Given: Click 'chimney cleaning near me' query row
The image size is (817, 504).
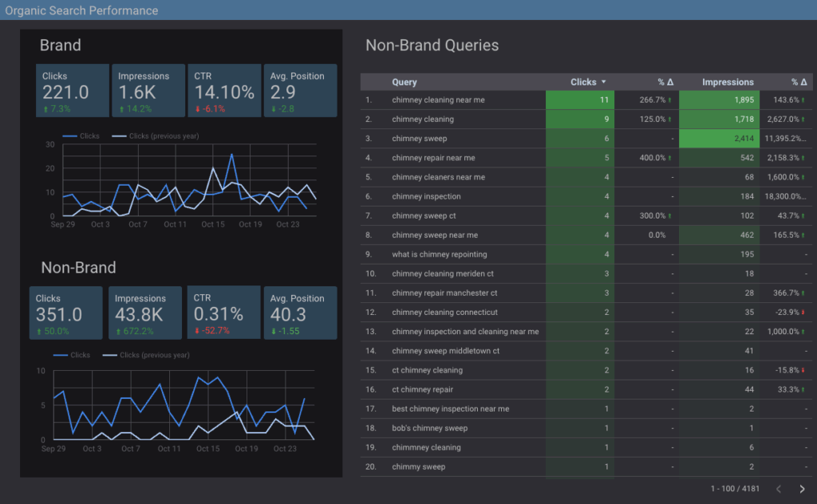Looking at the screenshot, I should click(x=438, y=100).
